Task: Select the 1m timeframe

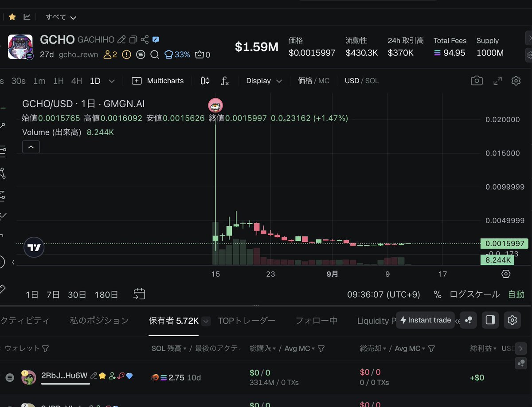Action: tap(39, 81)
